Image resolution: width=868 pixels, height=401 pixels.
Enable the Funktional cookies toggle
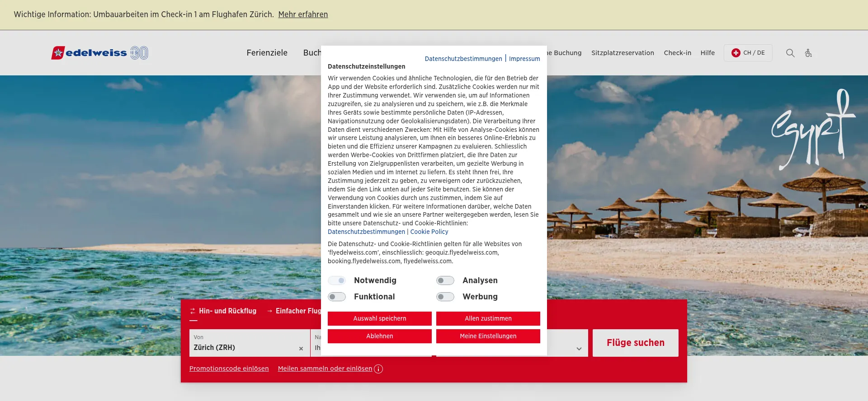tap(337, 297)
